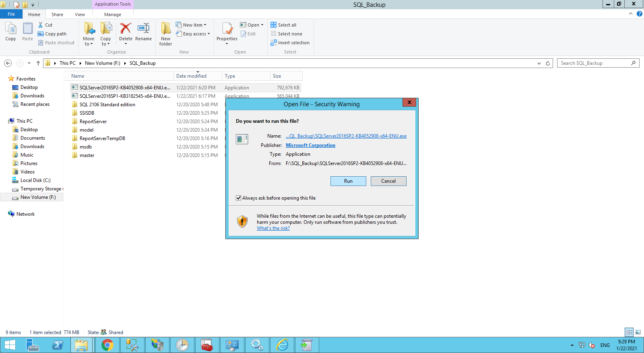Select the master folder
Image resolution: width=644 pixels, height=353 pixels.
[87, 155]
